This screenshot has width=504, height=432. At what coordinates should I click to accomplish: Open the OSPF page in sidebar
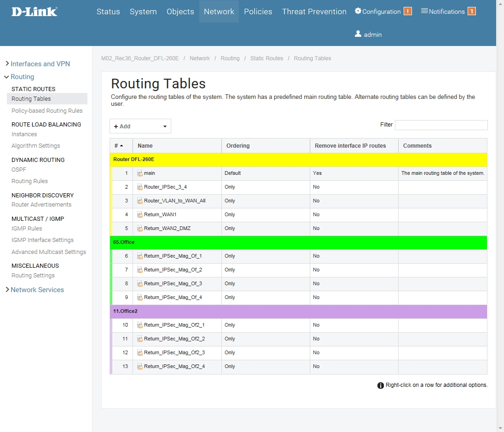[x=19, y=170]
